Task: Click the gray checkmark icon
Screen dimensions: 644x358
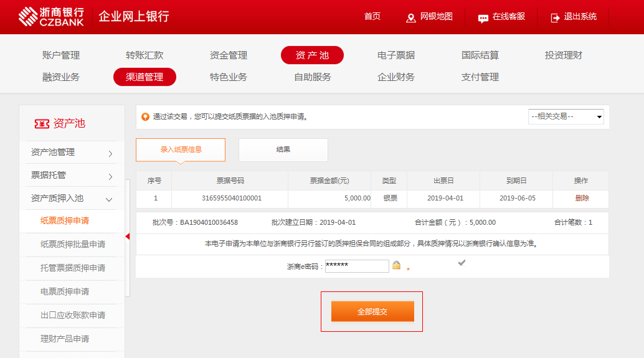Action: point(462,262)
